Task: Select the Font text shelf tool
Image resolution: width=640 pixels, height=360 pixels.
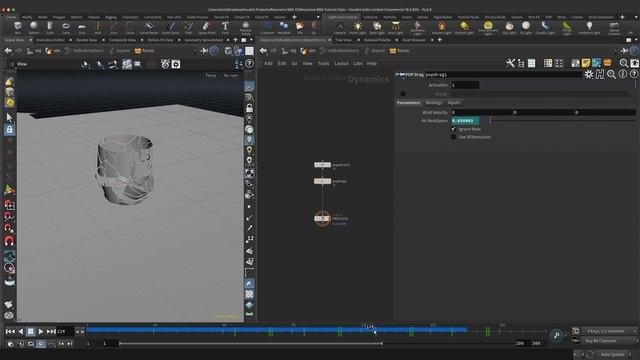Action: (x=225, y=27)
